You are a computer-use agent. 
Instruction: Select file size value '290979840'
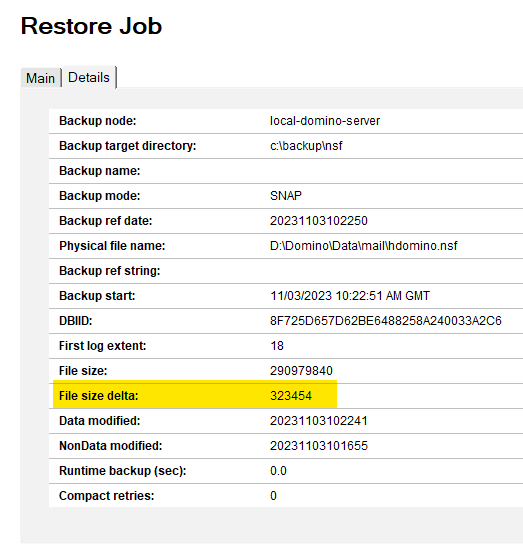point(301,371)
